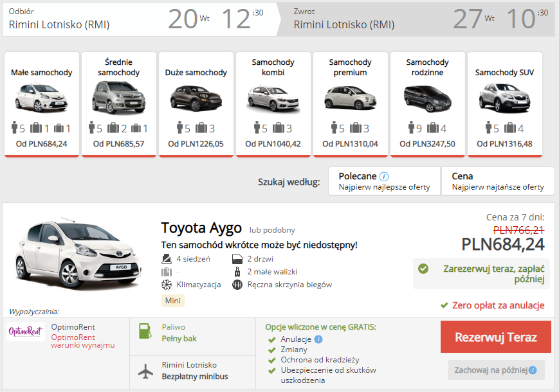Click the seat icon next to 4 siedzeń
The image size is (559, 392).
pyautogui.click(x=166, y=259)
